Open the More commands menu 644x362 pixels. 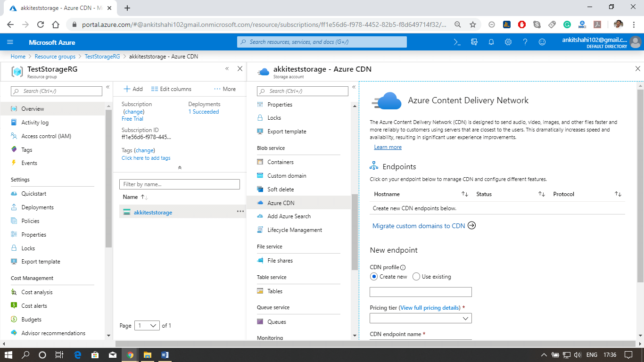[x=225, y=89]
